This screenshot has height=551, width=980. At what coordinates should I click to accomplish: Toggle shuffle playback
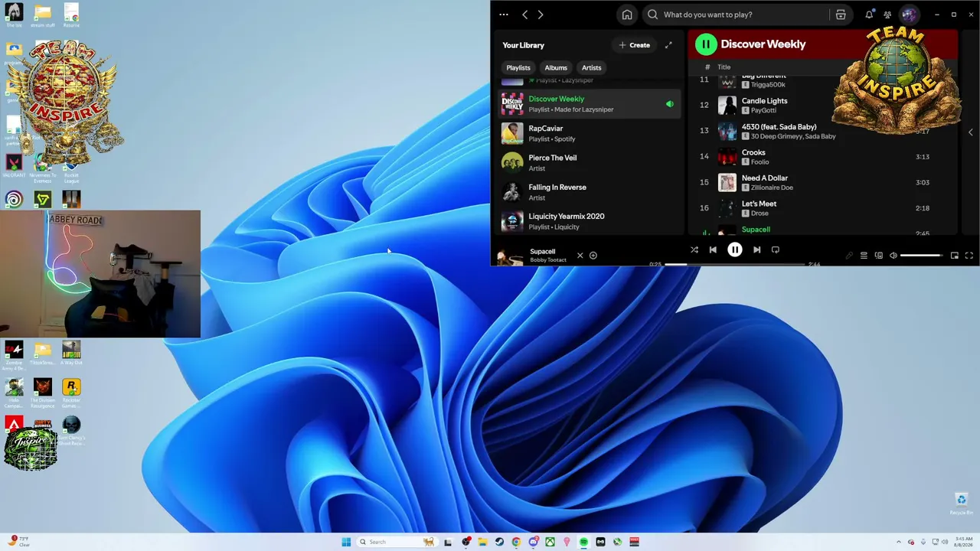[694, 249]
